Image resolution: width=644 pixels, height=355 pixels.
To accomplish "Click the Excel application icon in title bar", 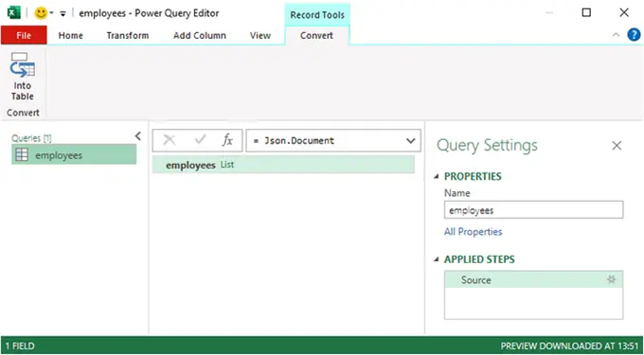I will click(14, 13).
